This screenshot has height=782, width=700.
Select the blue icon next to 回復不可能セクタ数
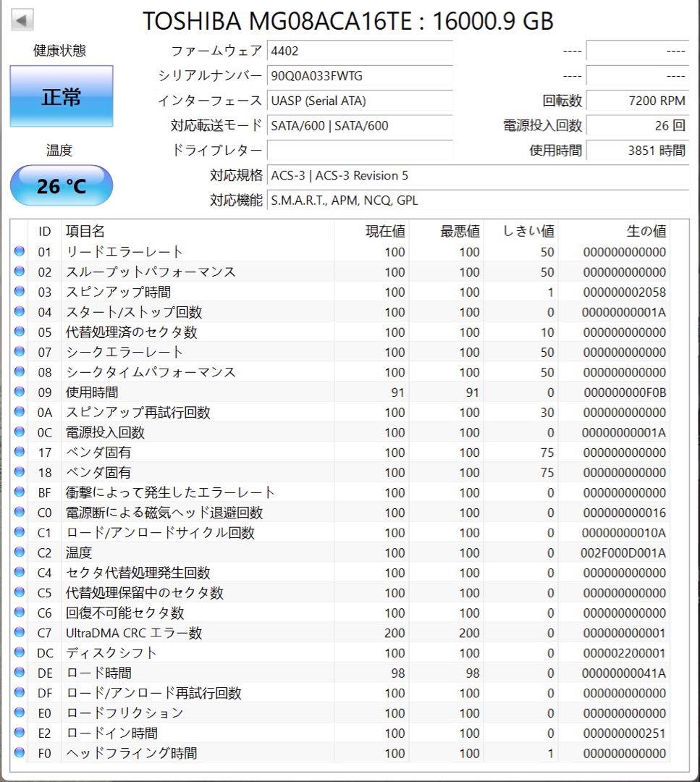pos(20,613)
